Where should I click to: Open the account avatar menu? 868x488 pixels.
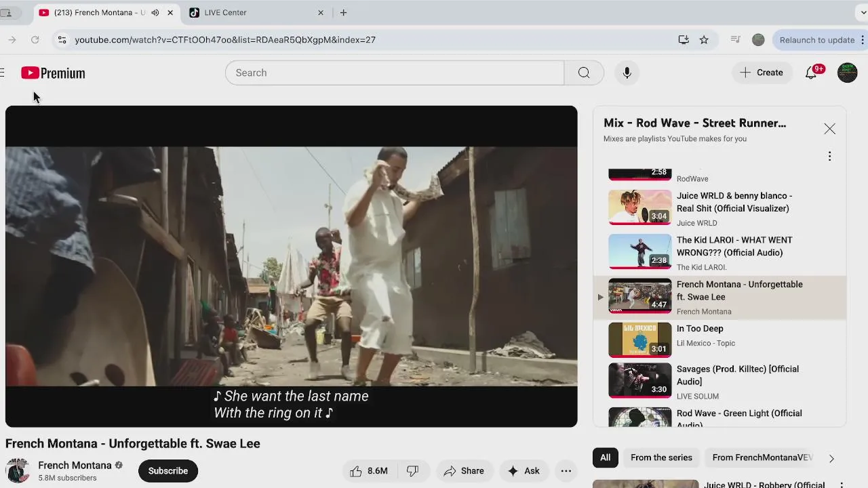click(x=847, y=73)
